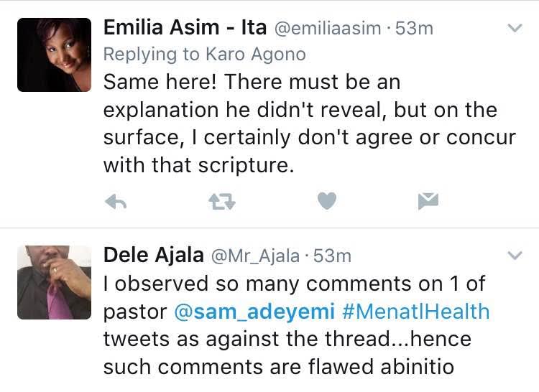Open Emilia Asim's profile picture
Image resolution: width=539 pixels, height=392 pixels.
click(x=54, y=55)
